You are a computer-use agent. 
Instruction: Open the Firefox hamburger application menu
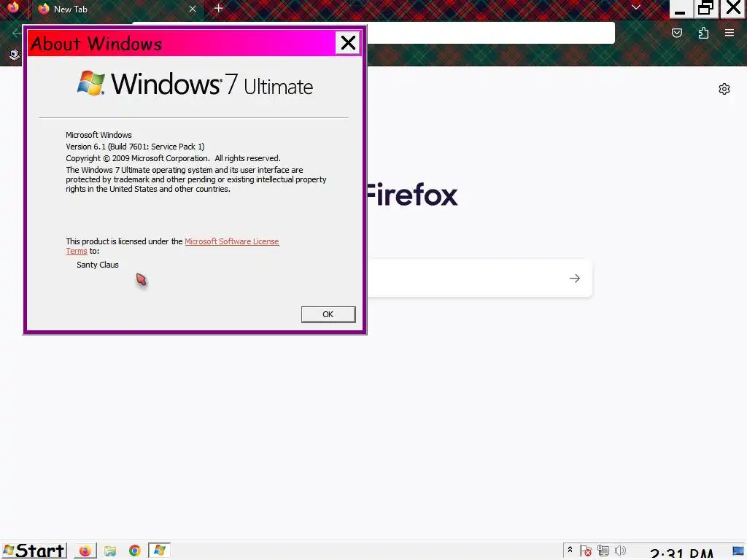pos(729,33)
